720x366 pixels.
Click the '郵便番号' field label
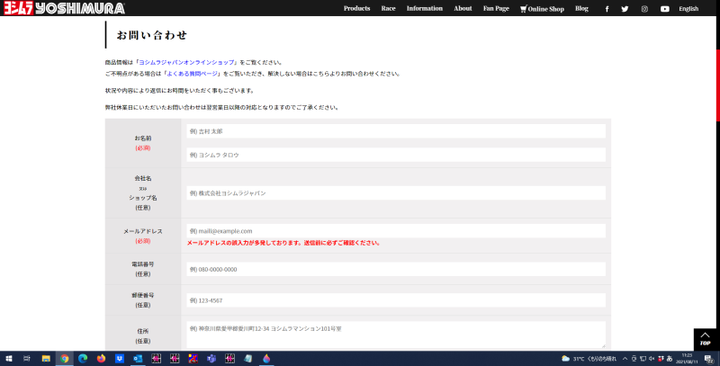(x=143, y=295)
